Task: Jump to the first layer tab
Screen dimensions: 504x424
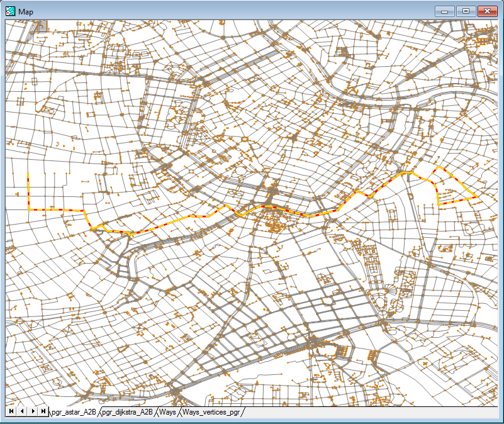Action: pyautogui.click(x=11, y=411)
